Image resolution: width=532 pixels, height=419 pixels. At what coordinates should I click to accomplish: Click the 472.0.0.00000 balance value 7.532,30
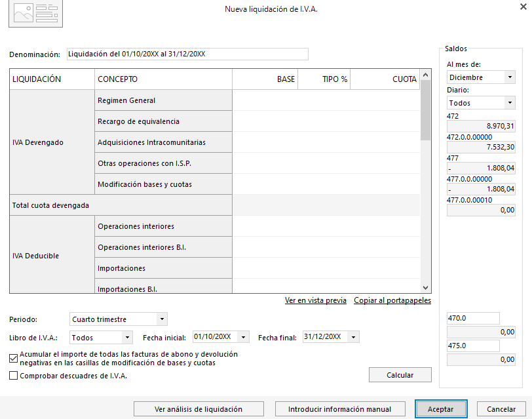[x=481, y=147]
